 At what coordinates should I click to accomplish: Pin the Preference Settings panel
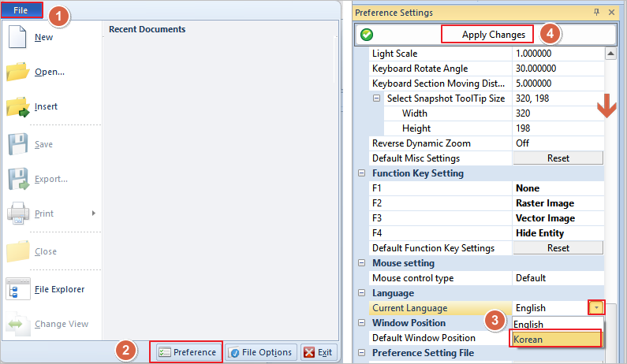click(x=597, y=13)
